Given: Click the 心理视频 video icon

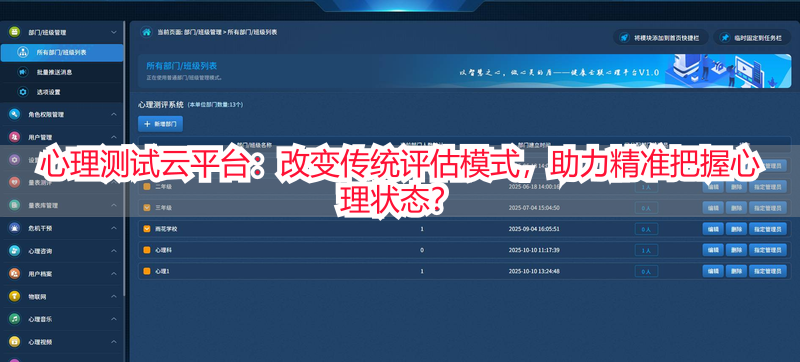Looking at the screenshot, I should pos(14,342).
